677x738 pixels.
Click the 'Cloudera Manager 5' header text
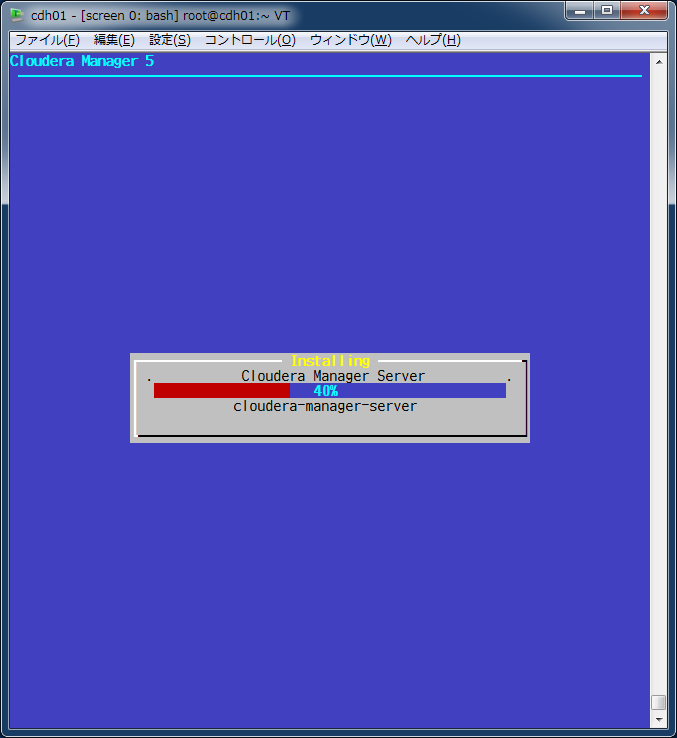point(82,61)
